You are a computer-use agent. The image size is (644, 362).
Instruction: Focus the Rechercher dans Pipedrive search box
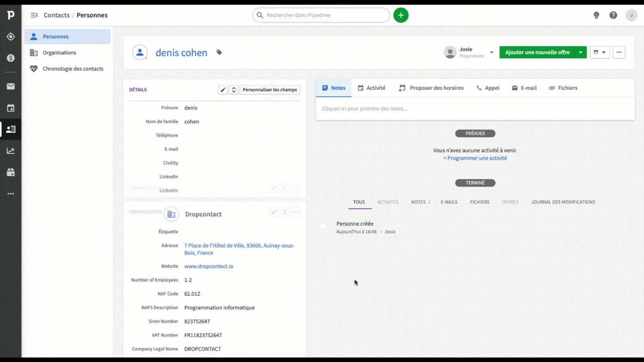tap(321, 15)
